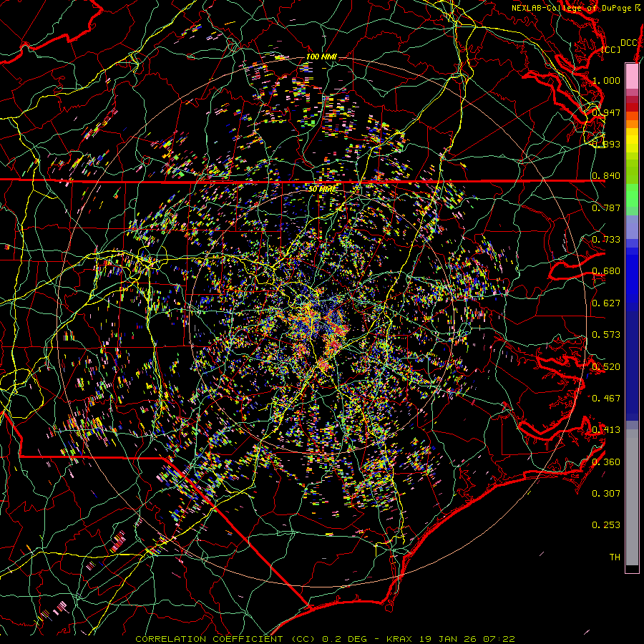Click the 0.787 scale value
Image resolution: width=644 pixels, height=644 pixels.
[x=606, y=208]
